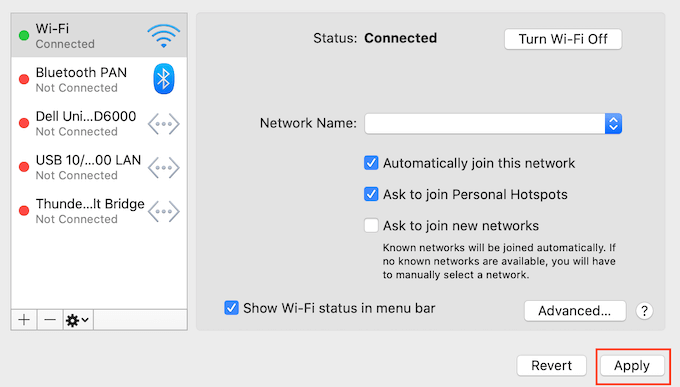
Task: Click the red status dot for Thunde...lt Bridge
Action: [24, 211]
